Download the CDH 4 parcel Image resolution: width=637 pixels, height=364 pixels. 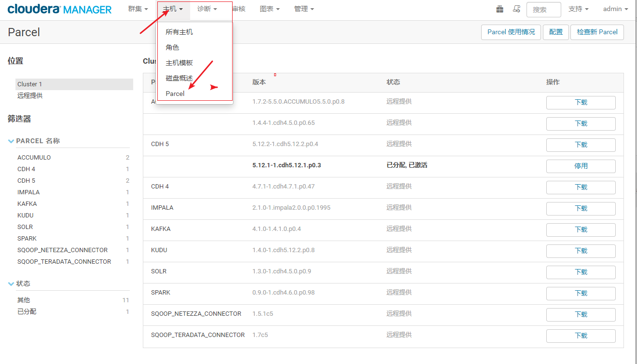pyautogui.click(x=581, y=188)
